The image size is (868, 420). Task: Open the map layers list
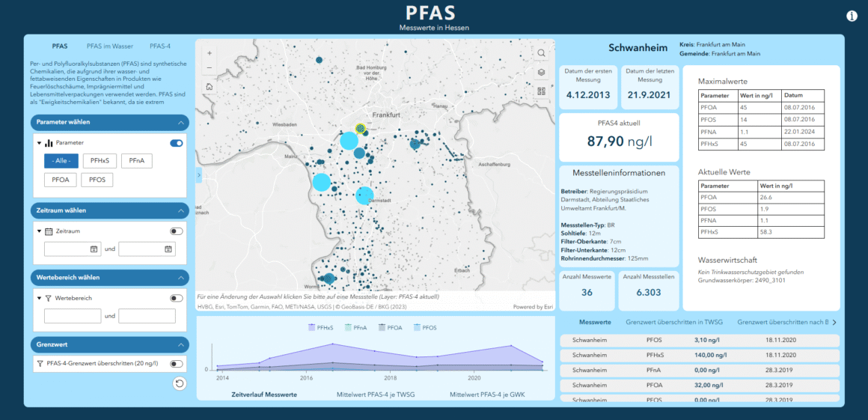click(x=542, y=73)
